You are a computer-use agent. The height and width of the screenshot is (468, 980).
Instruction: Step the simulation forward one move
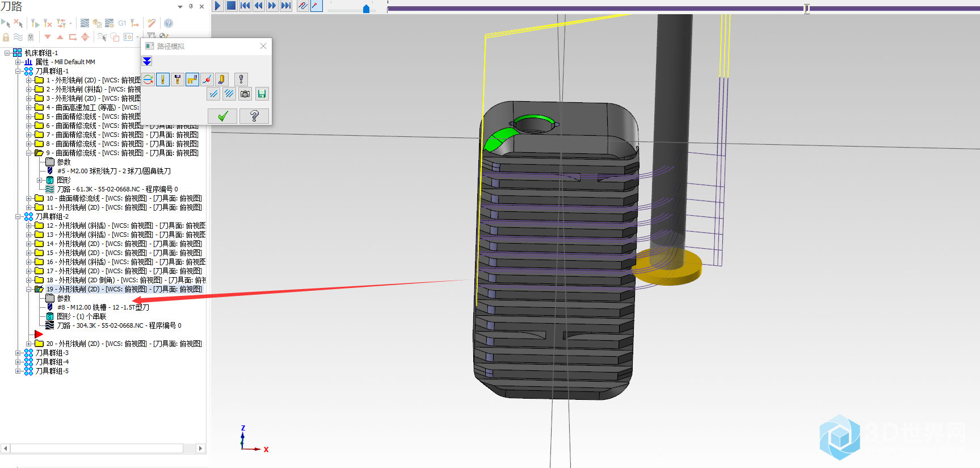tap(272, 6)
